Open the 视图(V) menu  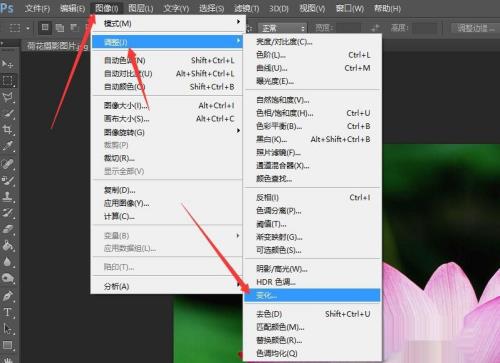coord(312,8)
